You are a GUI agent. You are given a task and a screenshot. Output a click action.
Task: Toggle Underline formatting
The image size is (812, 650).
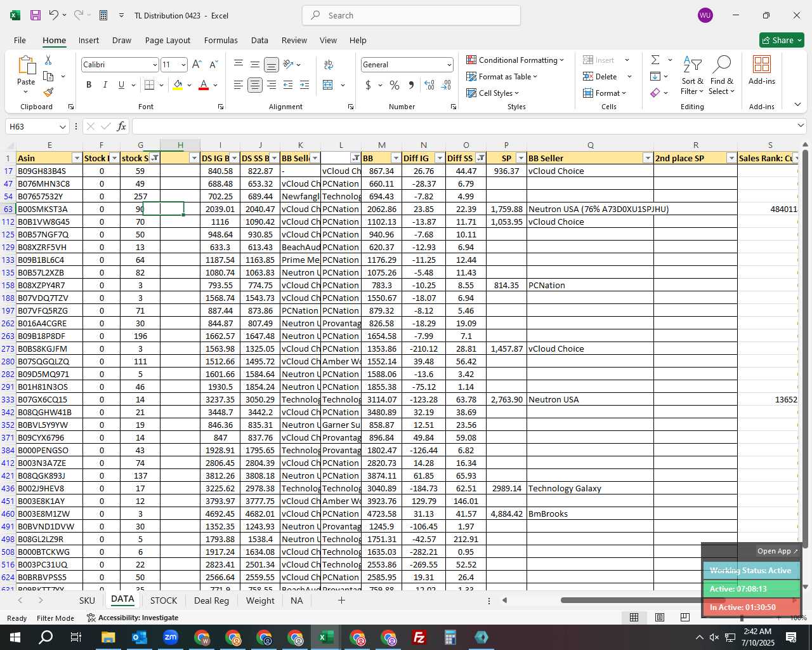(121, 85)
